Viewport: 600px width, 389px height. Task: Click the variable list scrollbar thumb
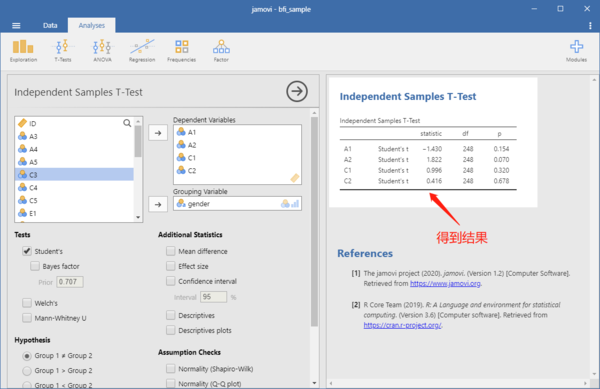(138, 141)
